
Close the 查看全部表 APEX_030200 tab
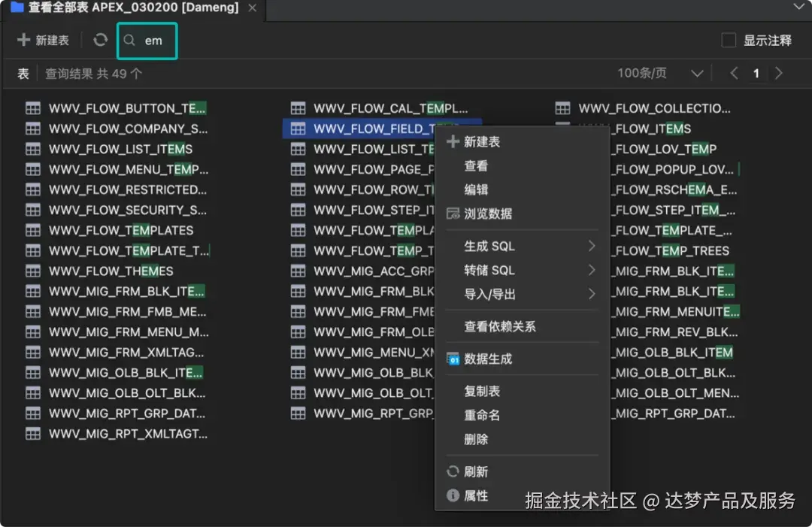point(252,8)
